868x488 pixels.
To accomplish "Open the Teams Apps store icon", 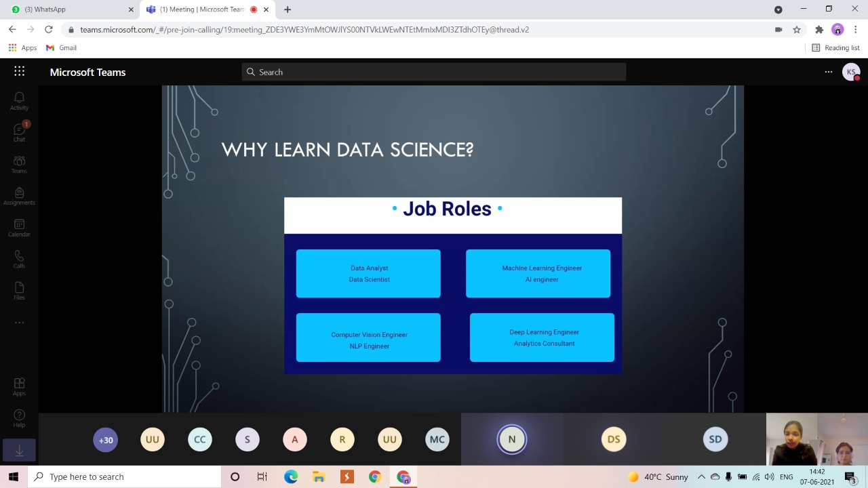I will click(19, 387).
